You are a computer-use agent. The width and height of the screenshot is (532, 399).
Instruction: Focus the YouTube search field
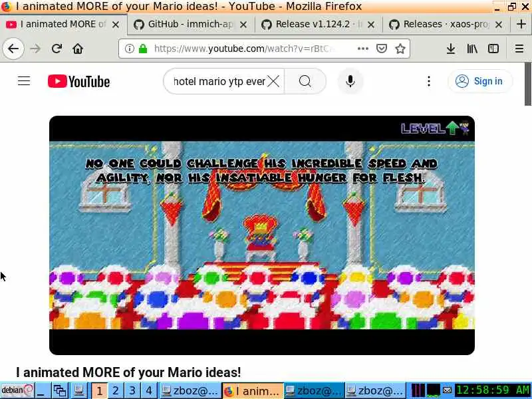219,81
